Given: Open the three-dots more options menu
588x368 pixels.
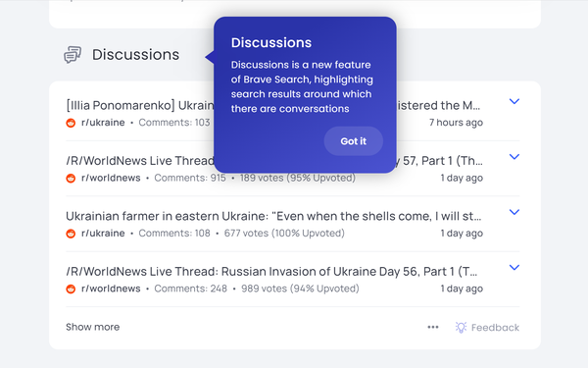Looking at the screenshot, I should click(433, 327).
